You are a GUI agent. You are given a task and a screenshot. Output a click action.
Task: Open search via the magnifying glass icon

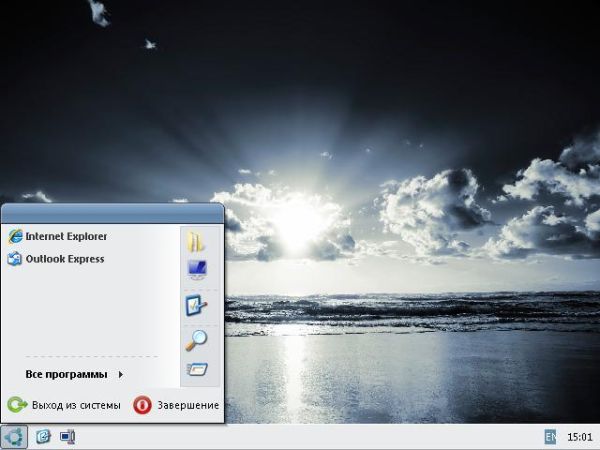(195, 340)
